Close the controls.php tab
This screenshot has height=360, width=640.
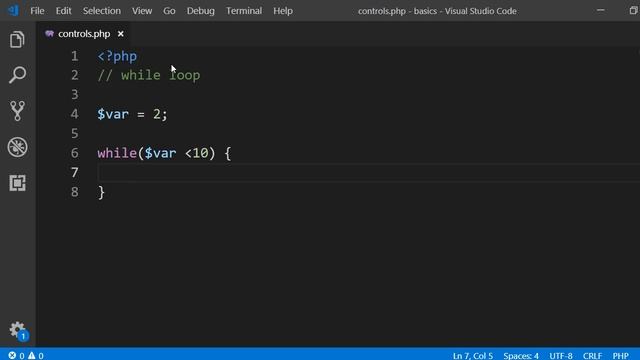point(120,34)
